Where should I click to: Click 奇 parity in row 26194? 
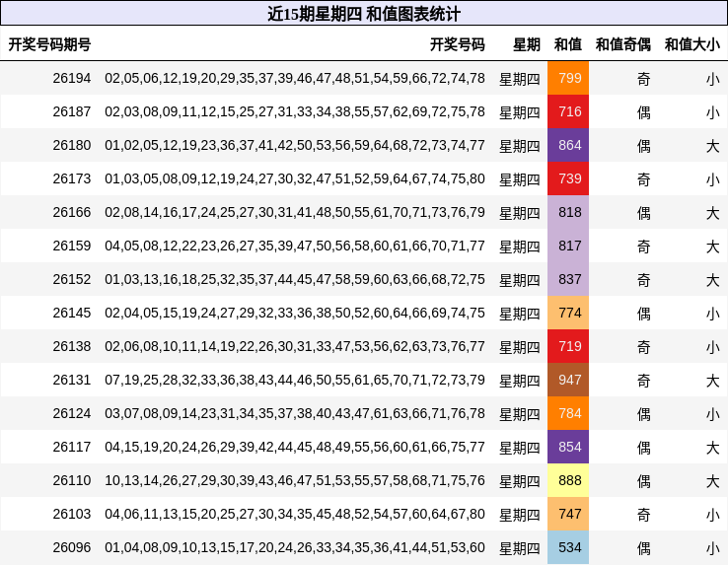coord(643,79)
